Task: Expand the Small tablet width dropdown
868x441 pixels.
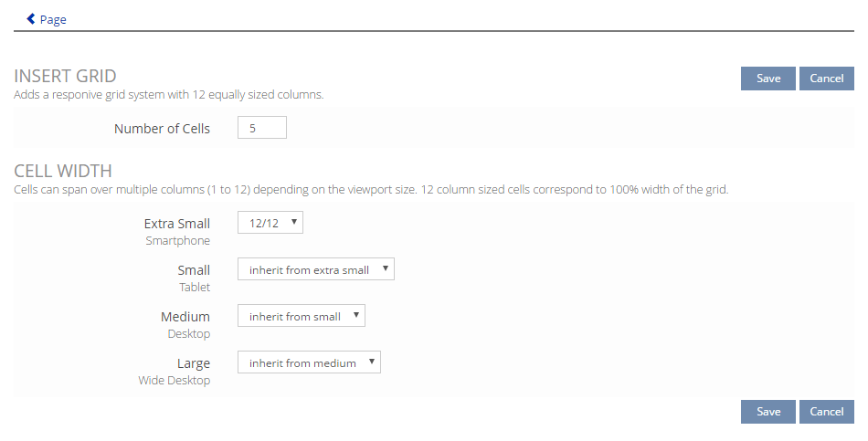Action: [315, 269]
